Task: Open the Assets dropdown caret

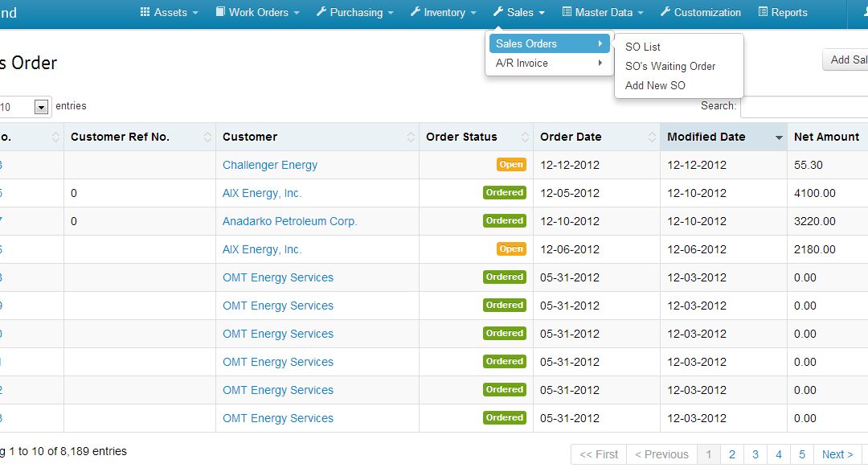Action: coord(194,13)
